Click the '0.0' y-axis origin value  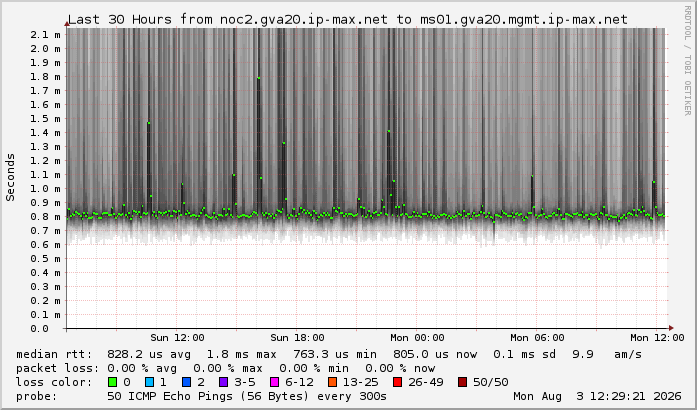[x=39, y=329]
